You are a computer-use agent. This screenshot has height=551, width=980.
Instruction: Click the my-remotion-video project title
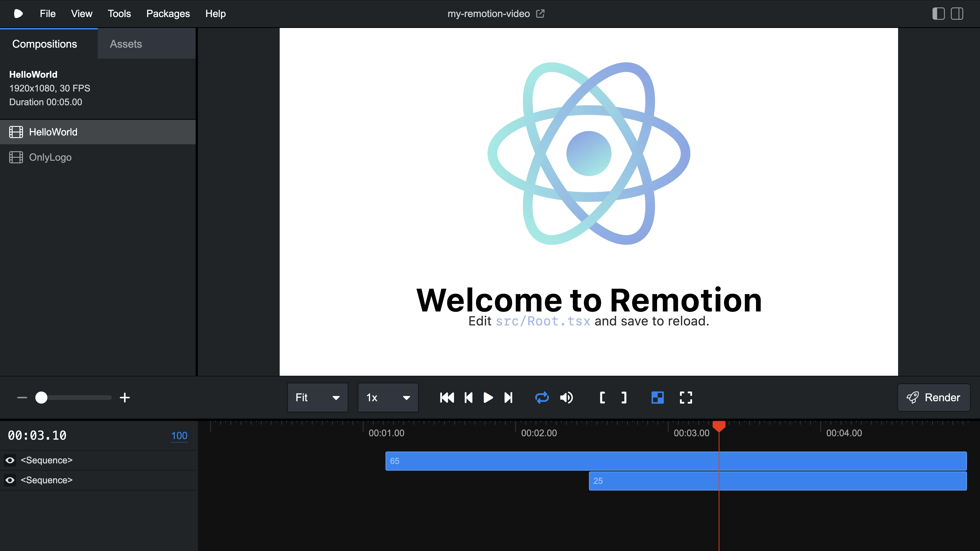(488, 14)
